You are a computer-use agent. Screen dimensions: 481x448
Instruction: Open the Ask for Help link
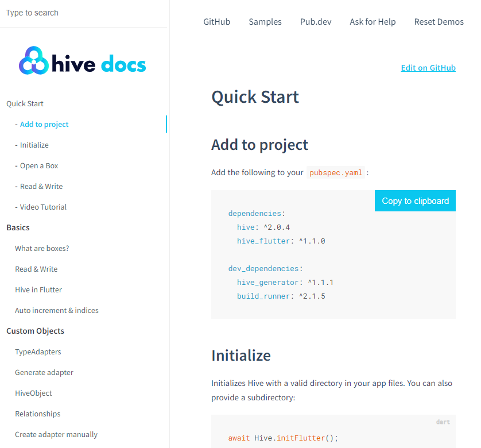pyautogui.click(x=373, y=22)
